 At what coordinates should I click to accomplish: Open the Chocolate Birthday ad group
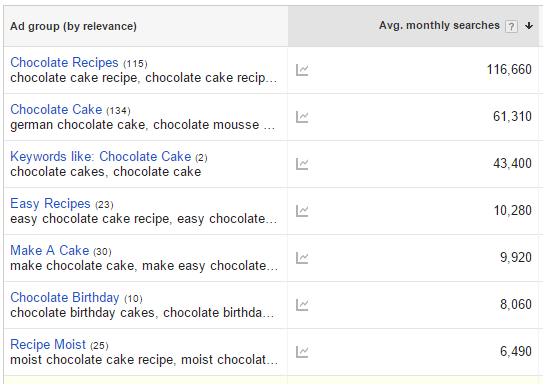pyautogui.click(x=65, y=297)
